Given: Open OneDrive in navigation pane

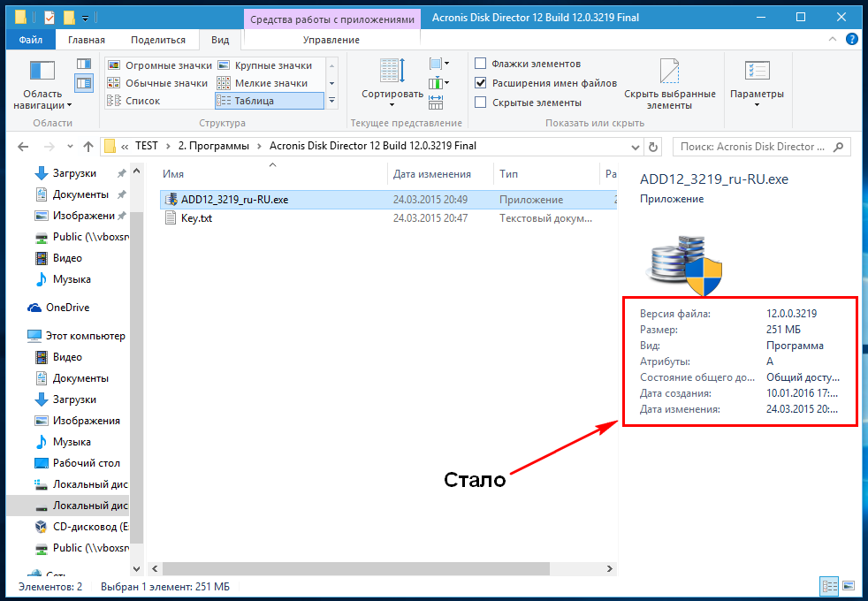Looking at the screenshot, I should click(x=67, y=308).
